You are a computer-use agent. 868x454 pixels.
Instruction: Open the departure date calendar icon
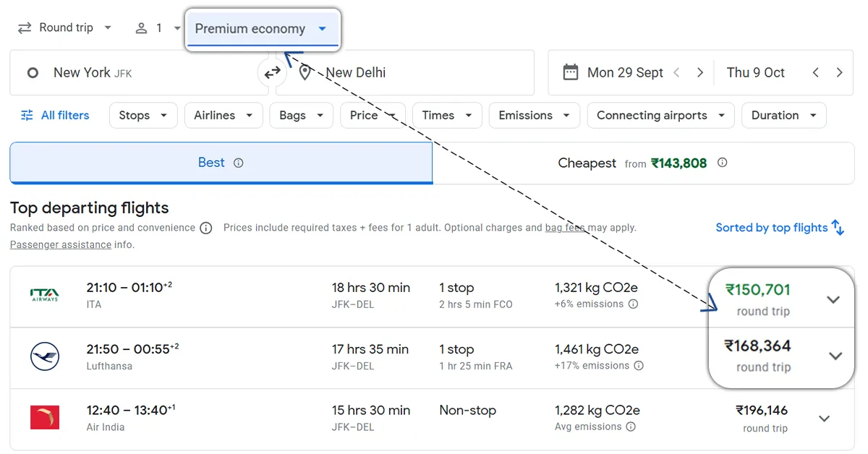pyautogui.click(x=571, y=72)
